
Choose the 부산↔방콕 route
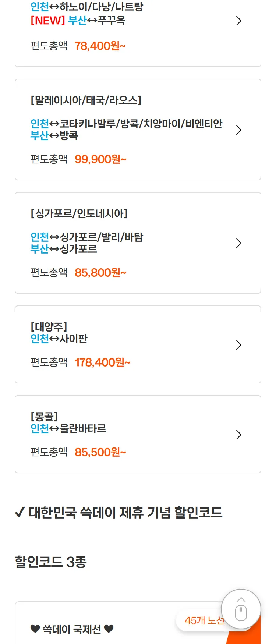pyautogui.click(x=54, y=136)
